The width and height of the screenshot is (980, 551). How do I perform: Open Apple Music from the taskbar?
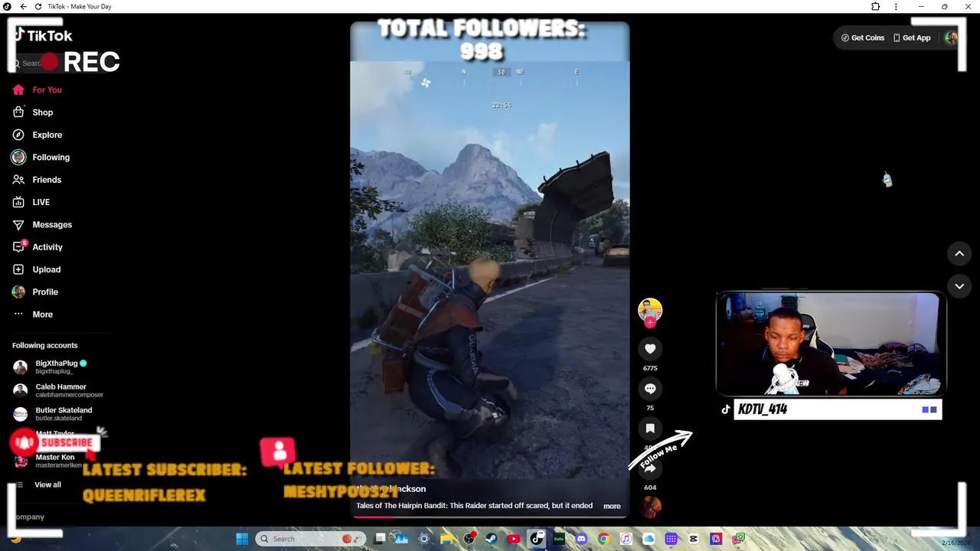(x=626, y=539)
